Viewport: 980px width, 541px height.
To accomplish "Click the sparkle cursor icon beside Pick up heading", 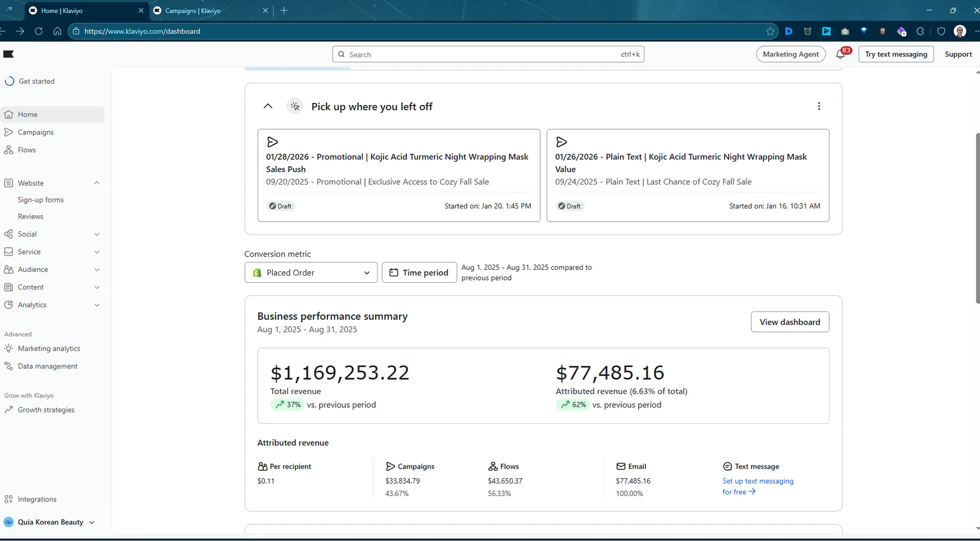I will tap(295, 106).
